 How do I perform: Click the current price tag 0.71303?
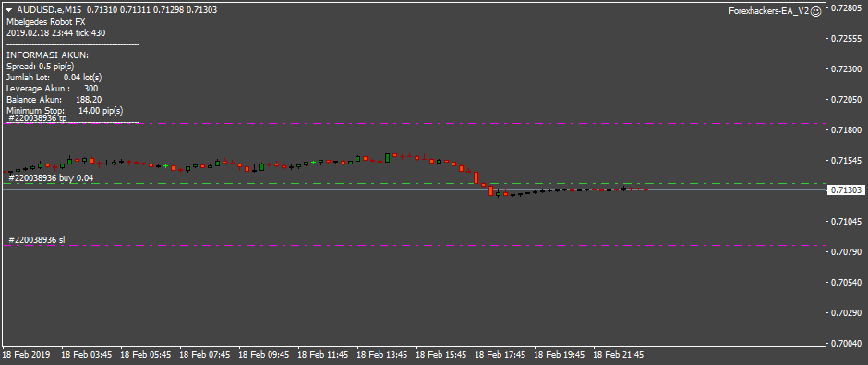point(846,190)
